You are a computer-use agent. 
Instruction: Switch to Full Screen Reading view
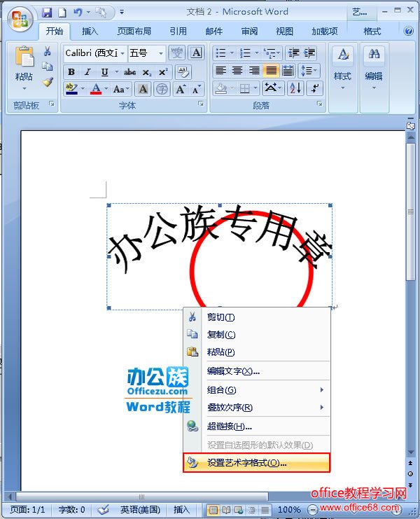(226, 510)
